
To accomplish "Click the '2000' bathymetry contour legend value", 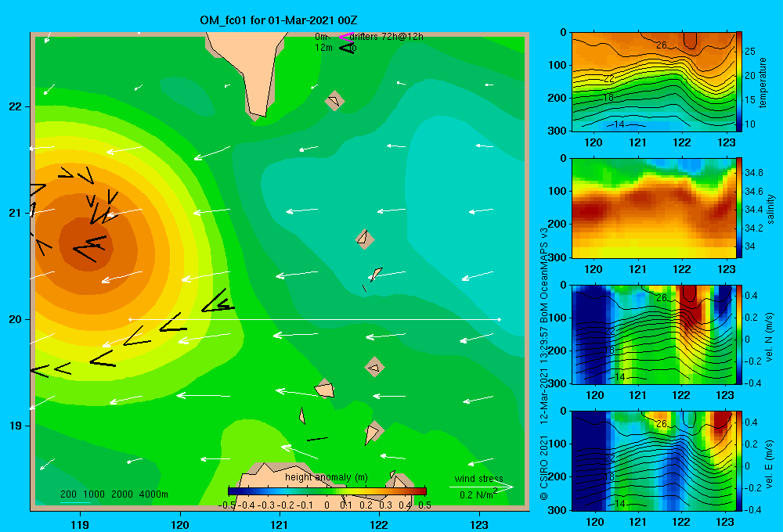I will pos(122,494).
